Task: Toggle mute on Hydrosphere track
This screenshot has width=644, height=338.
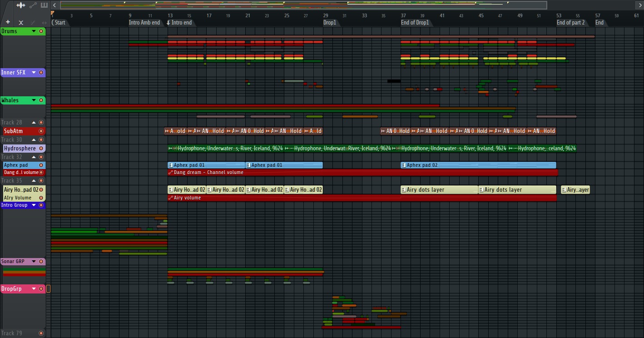Action: point(41,149)
